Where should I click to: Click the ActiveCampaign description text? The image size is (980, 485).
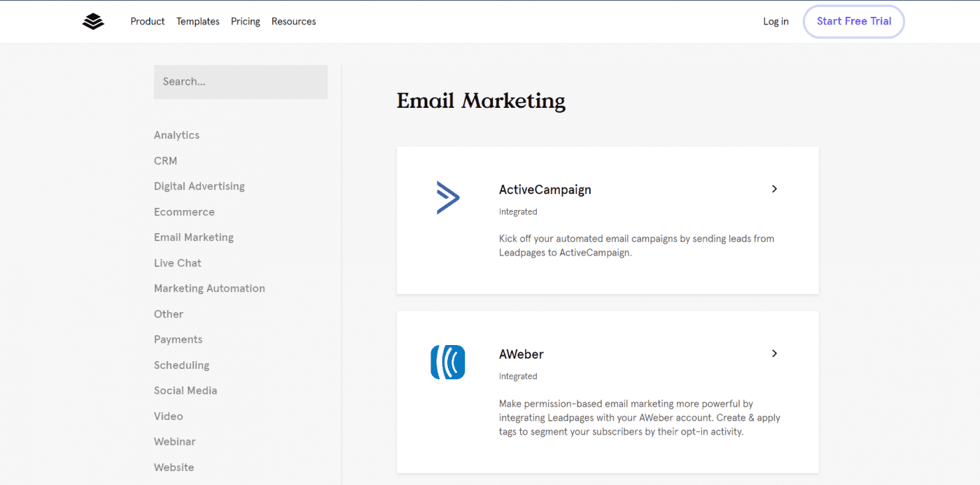(x=636, y=246)
